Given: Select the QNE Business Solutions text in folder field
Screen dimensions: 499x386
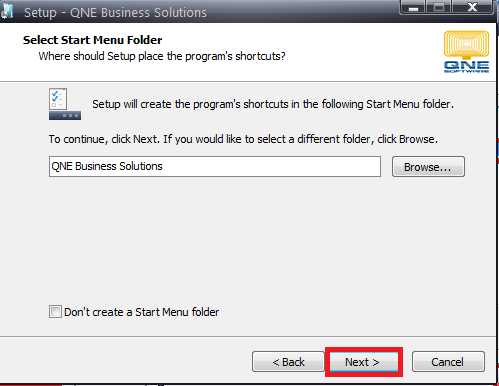Looking at the screenshot, I should coord(107,166).
